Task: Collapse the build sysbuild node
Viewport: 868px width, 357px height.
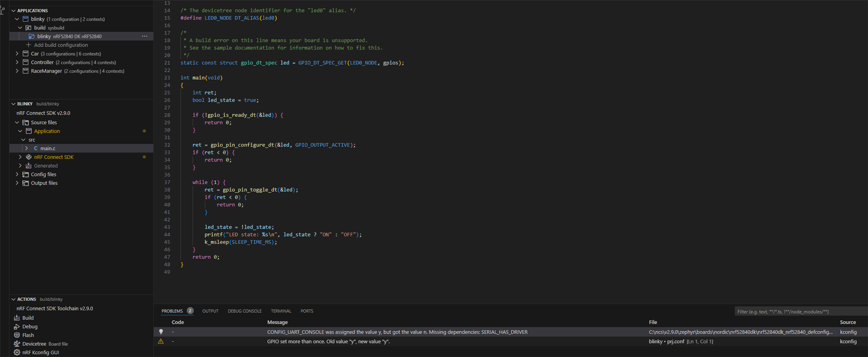Action: (20, 28)
